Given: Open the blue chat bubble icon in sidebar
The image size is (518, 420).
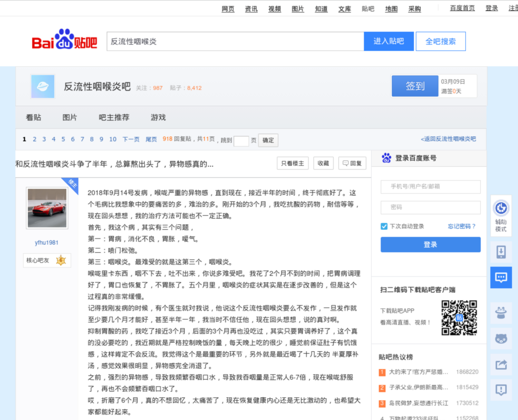Looking at the screenshot, I should point(501,277).
